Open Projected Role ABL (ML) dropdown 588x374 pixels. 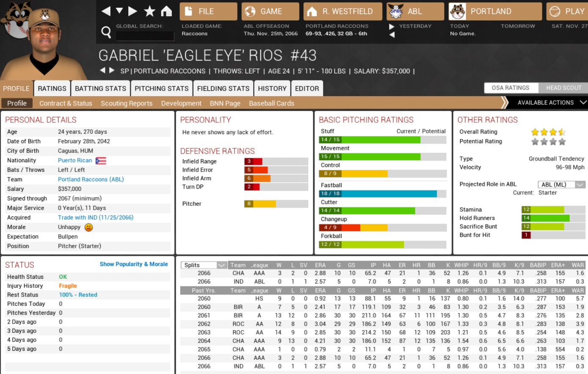click(x=561, y=184)
